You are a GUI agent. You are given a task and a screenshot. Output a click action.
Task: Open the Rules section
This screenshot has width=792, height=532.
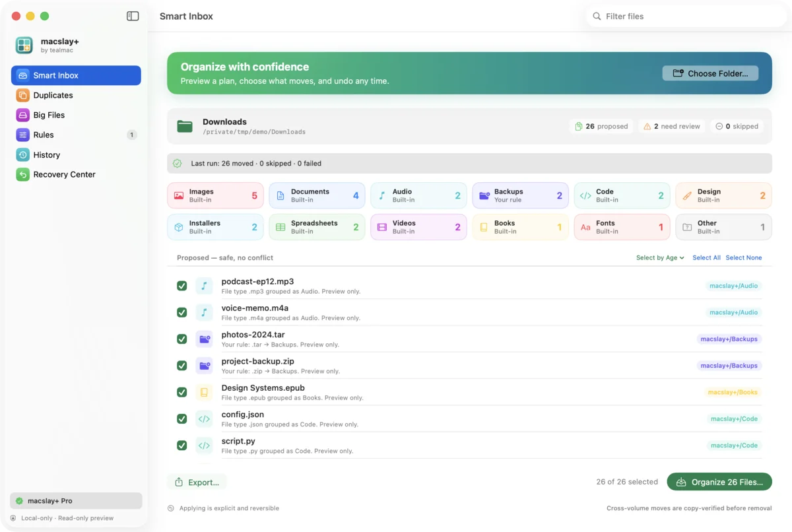click(x=76, y=135)
